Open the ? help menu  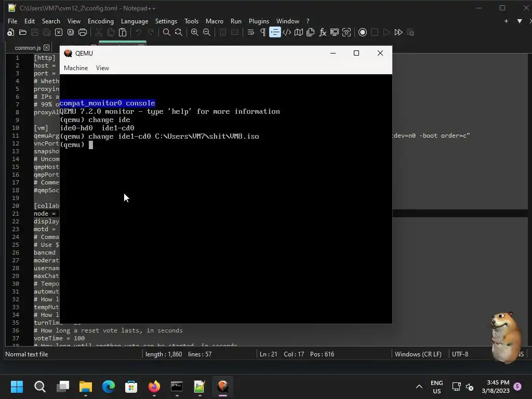click(308, 21)
